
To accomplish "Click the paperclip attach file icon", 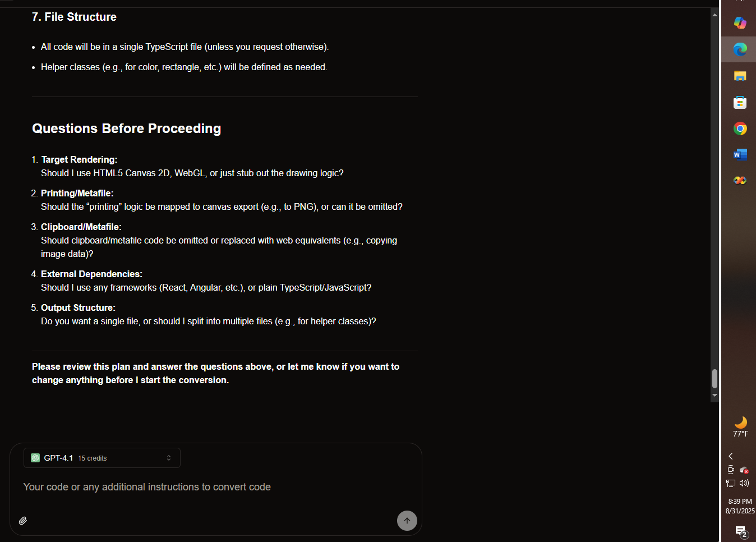I will coord(23,521).
